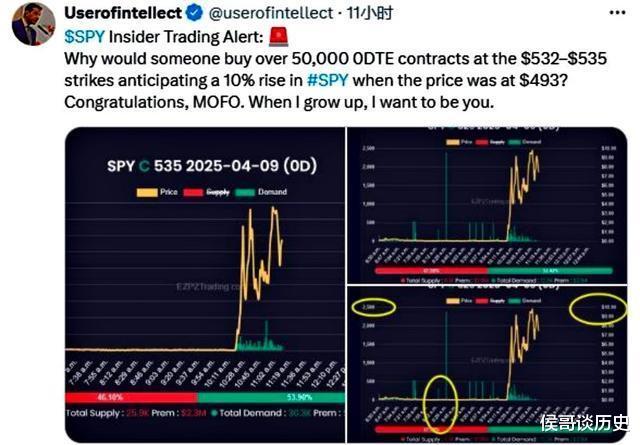
Task: Click the Userofintellect display name
Action: click(x=123, y=13)
